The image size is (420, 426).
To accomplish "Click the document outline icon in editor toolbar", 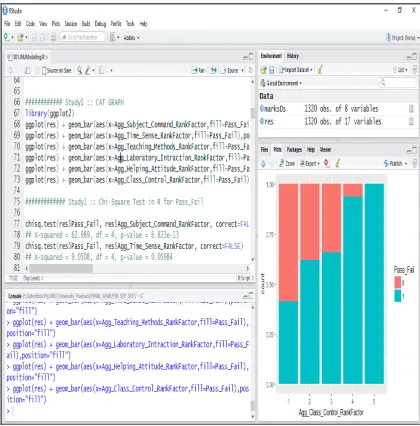I will pos(250,70).
